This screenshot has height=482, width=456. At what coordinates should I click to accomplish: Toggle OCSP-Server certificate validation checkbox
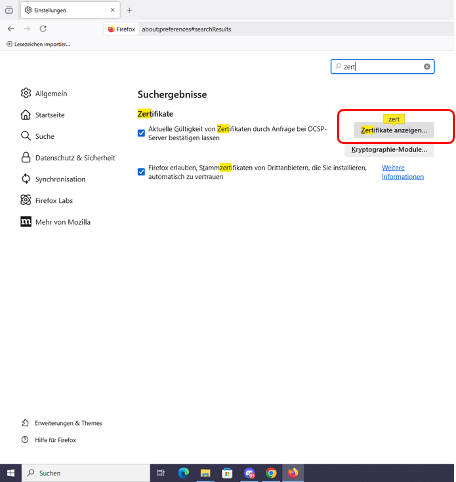[x=141, y=133]
